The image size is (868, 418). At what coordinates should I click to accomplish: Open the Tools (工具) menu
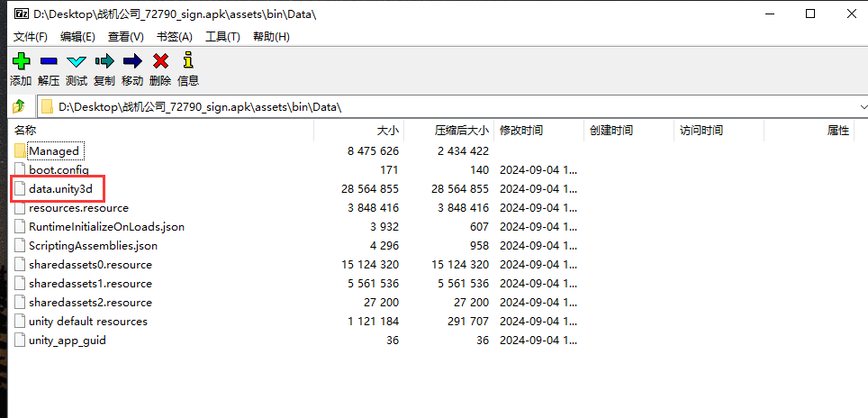[x=222, y=37]
